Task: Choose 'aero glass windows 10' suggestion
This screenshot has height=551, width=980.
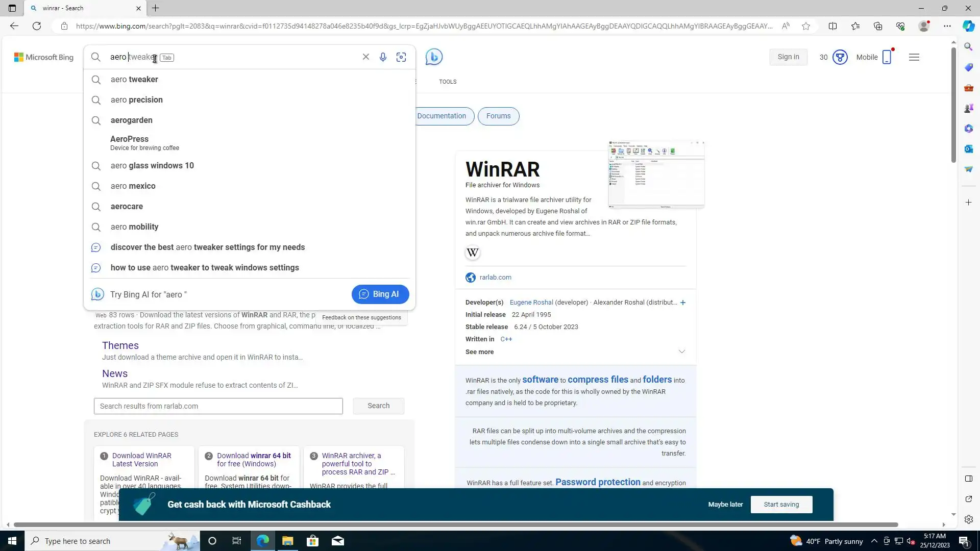Action: (152, 166)
